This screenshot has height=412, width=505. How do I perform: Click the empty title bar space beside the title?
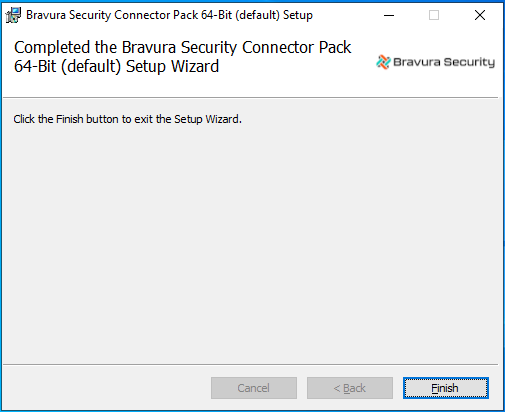pos(343,15)
